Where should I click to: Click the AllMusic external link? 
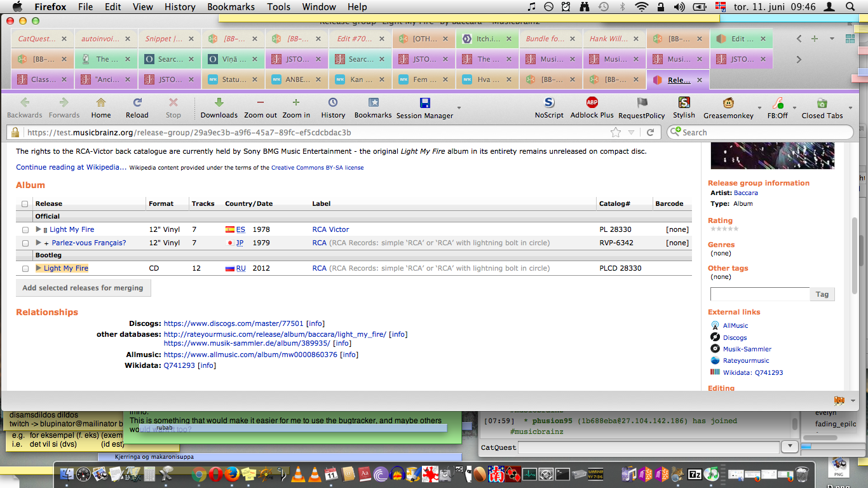(735, 325)
